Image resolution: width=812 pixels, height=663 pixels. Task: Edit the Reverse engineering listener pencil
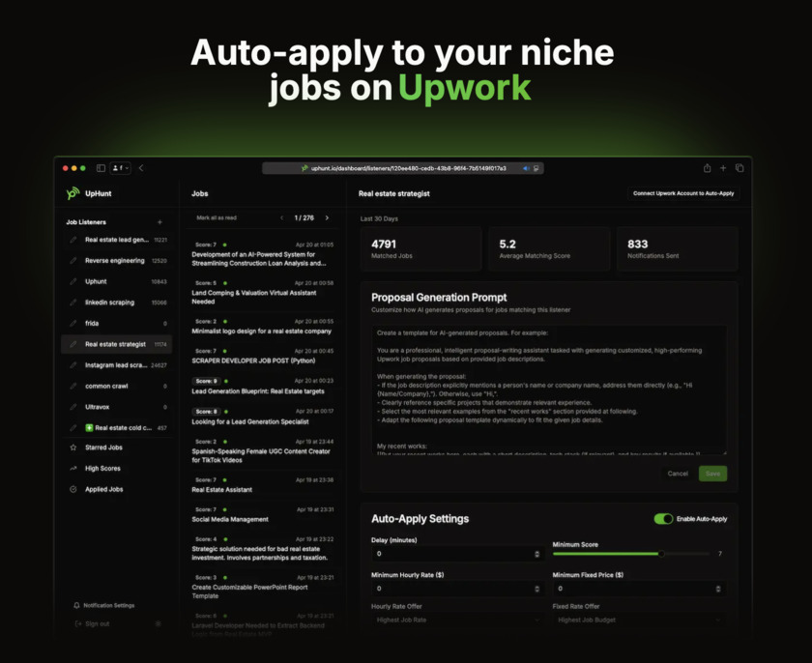(x=73, y=261)
